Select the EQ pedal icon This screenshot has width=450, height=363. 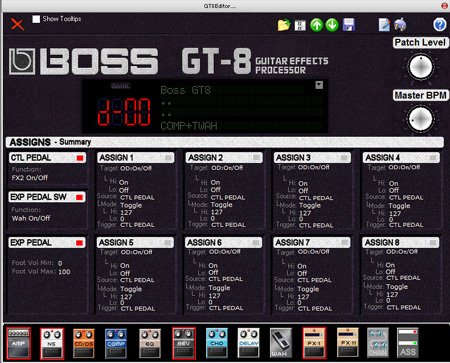click(x=150, y=343)
